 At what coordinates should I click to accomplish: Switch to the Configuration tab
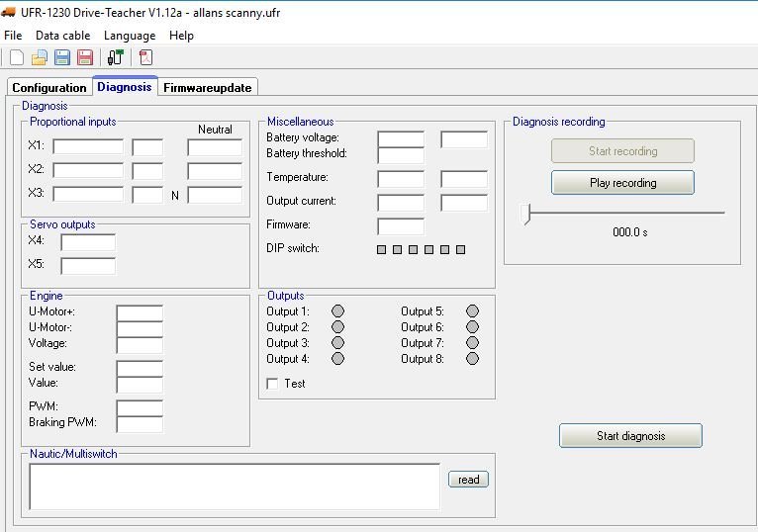(49, 88)
